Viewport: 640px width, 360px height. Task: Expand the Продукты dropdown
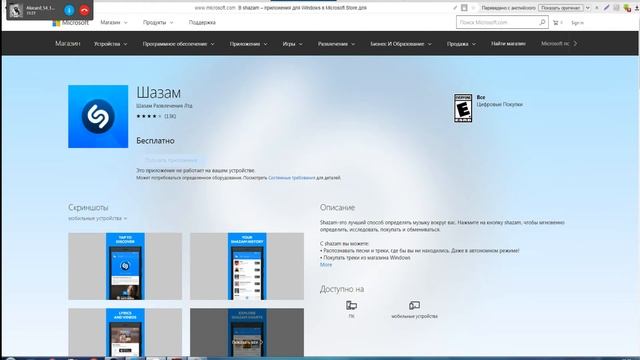tap(158, 22)
